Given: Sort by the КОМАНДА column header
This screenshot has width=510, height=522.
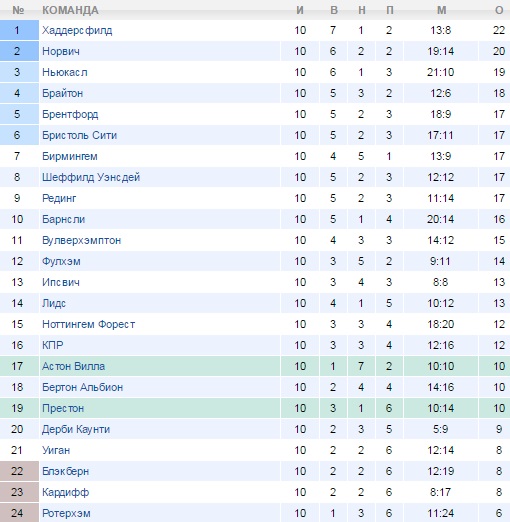Looking at the screenshot, I should (70, 10).
